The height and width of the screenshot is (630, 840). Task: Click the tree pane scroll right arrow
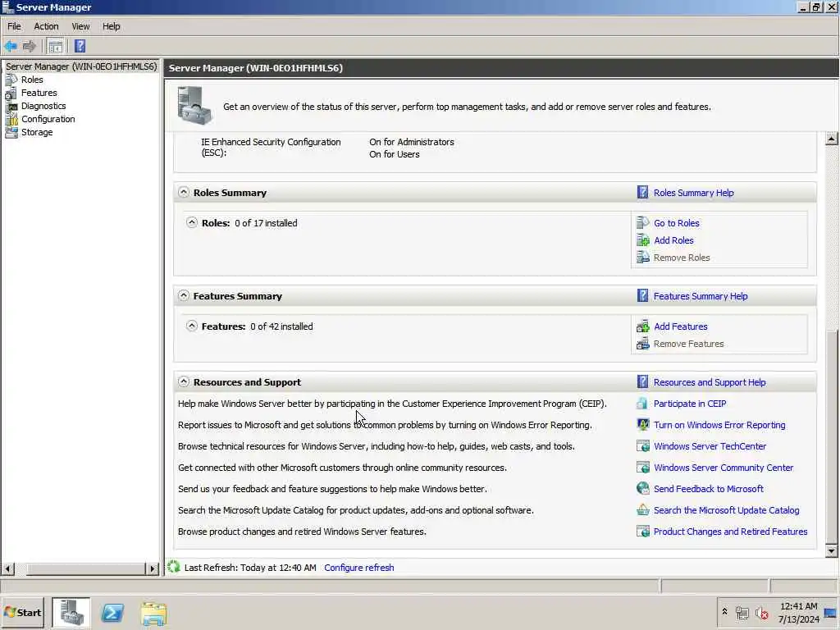[x=153, y=568]
